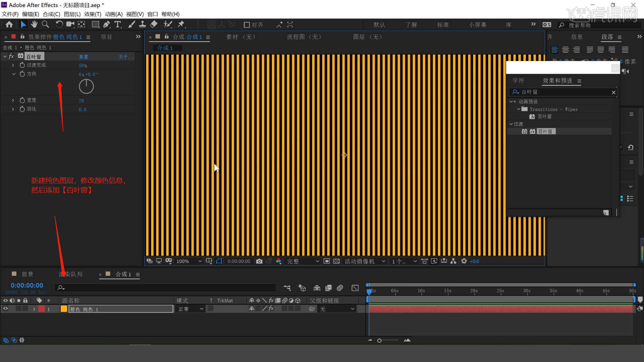Select the Brush tool
The width and height of the screenshot is (644, 362).
click(132, 24)
